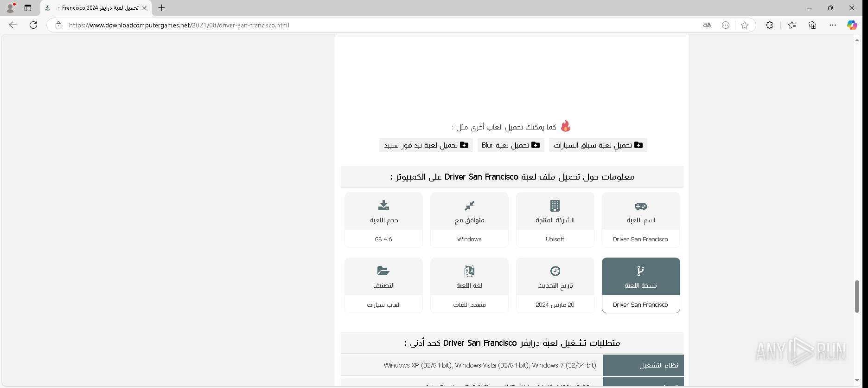Open Settings and more menu
Screen dimensions: 868x388
click(x=833, y=25)
